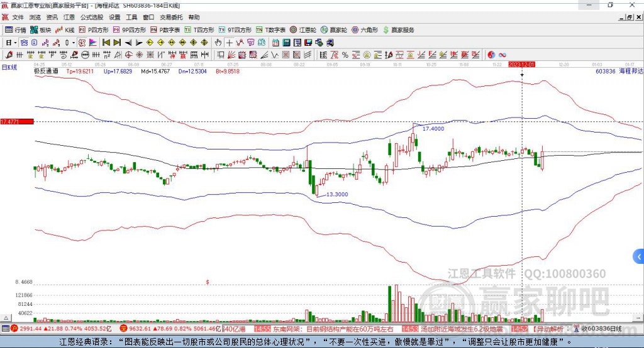Open 赢家服务 with dollar icon
The height and width of the screenshot is (348, 644).
(x=398, y=30)
